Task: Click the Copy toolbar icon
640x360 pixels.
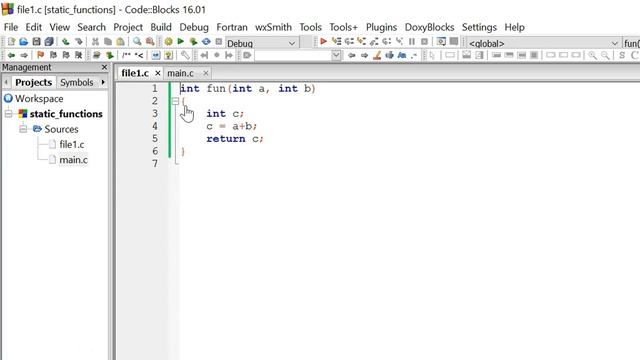Action: [108, 41]
